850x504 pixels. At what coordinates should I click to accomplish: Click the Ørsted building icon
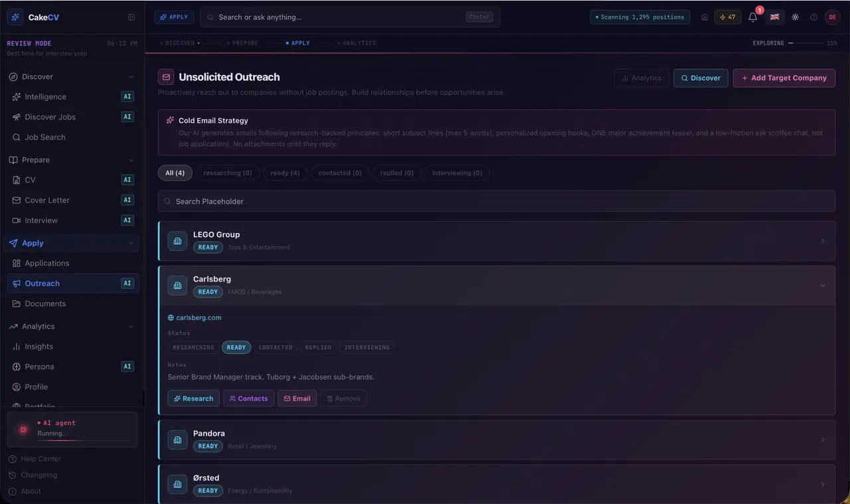click(177, 484)
